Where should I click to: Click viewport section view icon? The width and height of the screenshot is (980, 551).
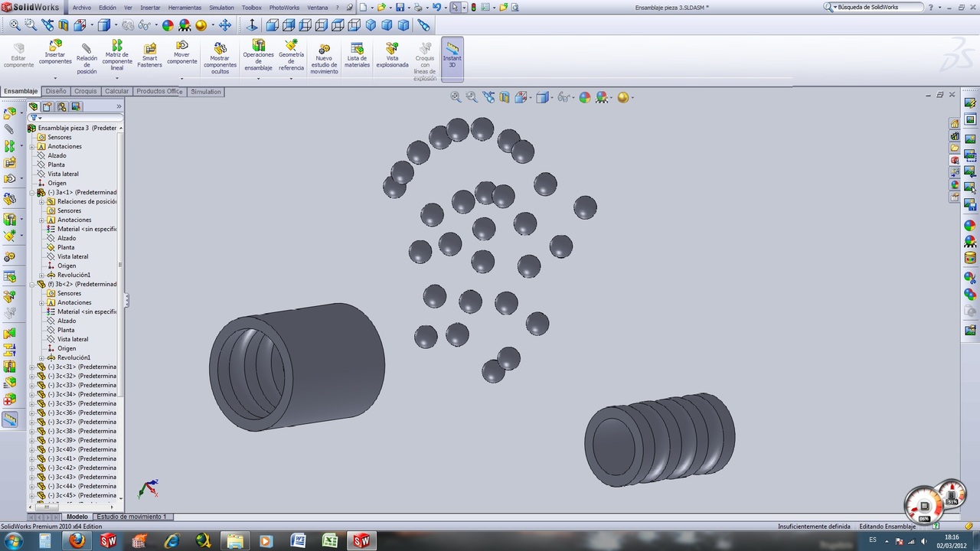pos(505,97)
